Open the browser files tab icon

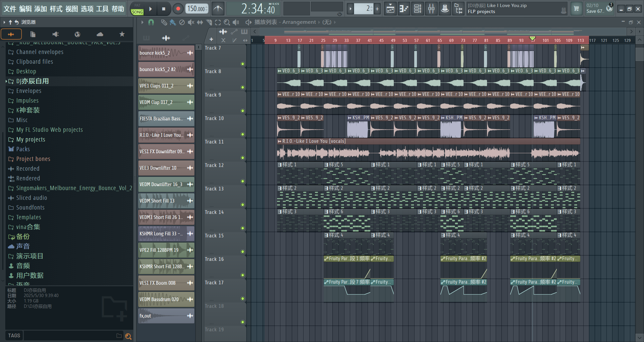[33, 34]
